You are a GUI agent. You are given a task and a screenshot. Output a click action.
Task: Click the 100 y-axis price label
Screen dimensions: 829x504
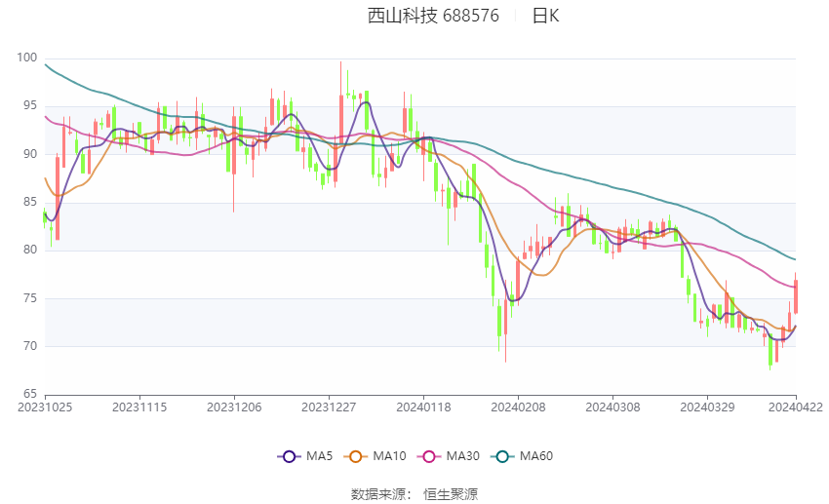click(27, 58)
